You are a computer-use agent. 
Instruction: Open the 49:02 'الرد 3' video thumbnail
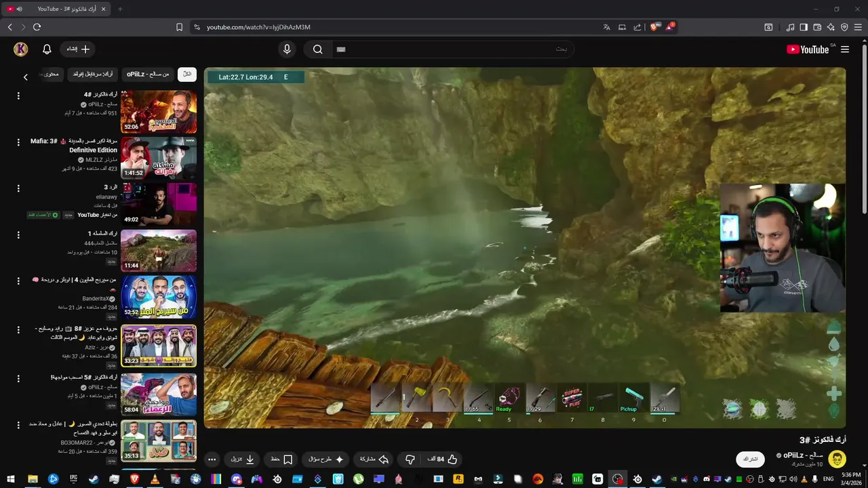coord(159,204)
